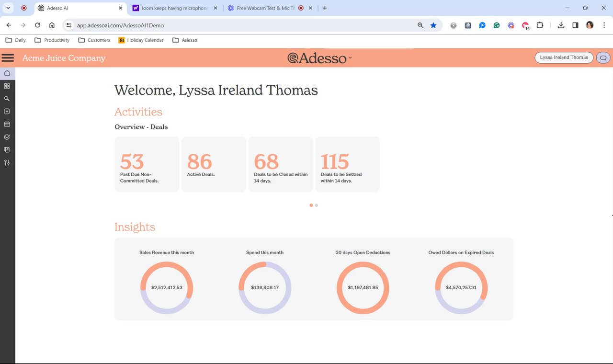The width and height of the screenshot is (613, 364).
Task: Open the sliders settings icon in the sidebar
Action: 7,163
